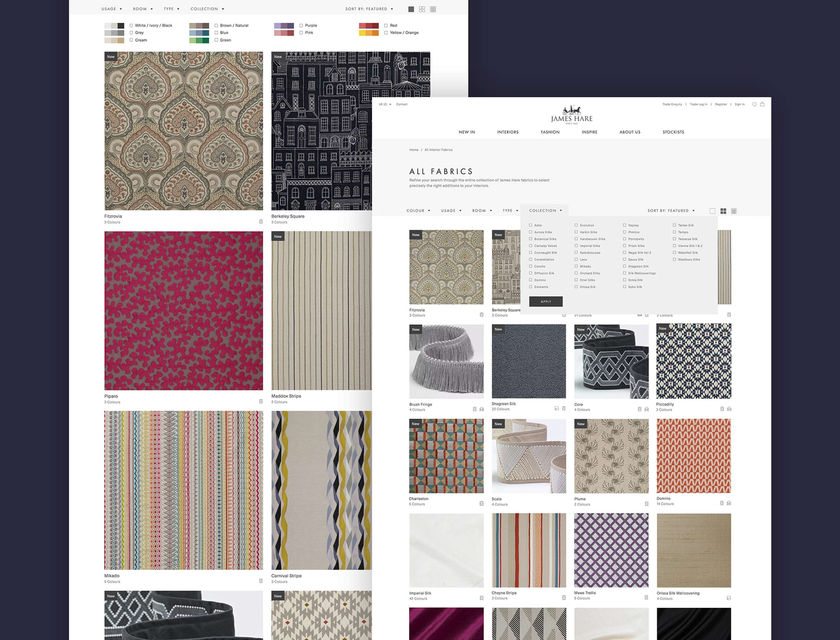Viewport: 840px width, 640px height.
Task: Click the James Hare carriage logo
Action: [572, 115]
